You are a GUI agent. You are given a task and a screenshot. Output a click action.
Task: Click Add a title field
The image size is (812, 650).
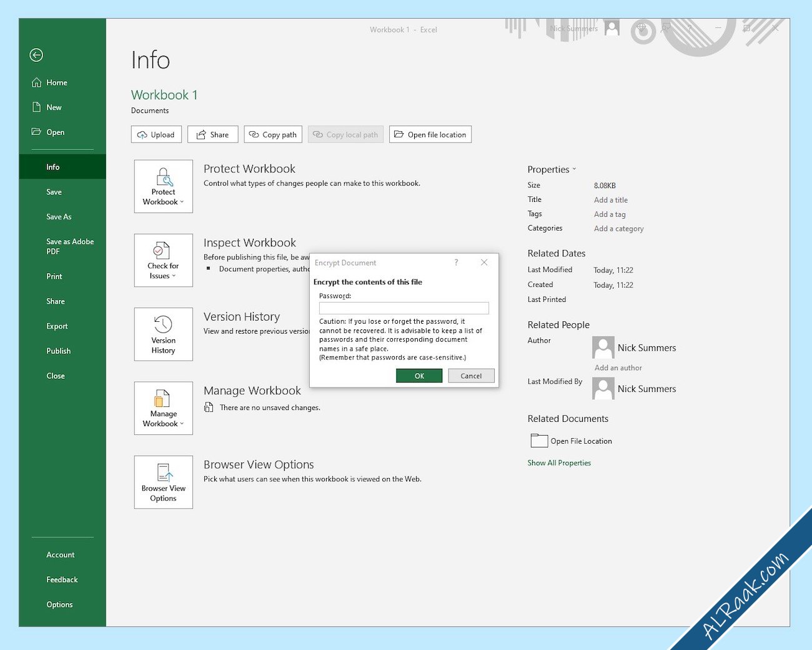coord(611,200)
